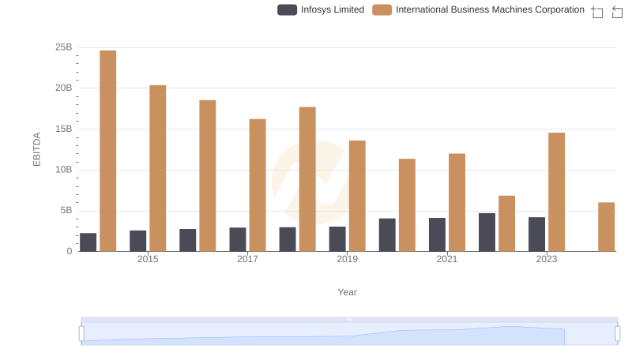Click the Year axis title
632x364 pixels.
coord(347,292)
